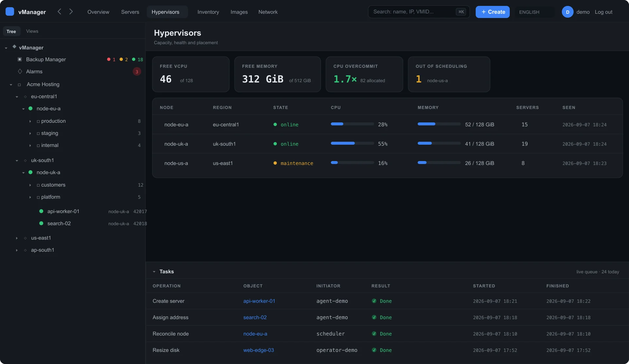Click the maintenance state dot of node-us-a

click(x=275, y=163)
